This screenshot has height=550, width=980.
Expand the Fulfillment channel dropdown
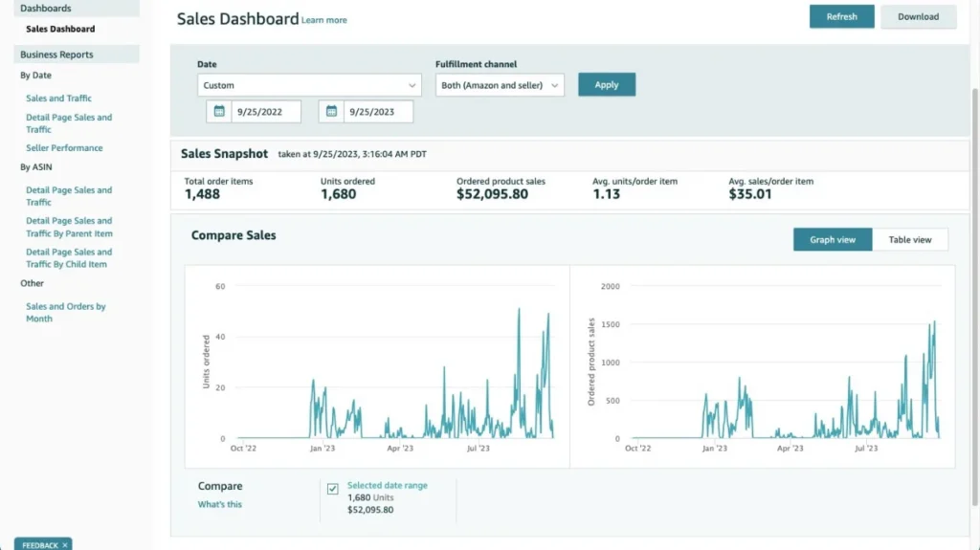coord(499,85)
